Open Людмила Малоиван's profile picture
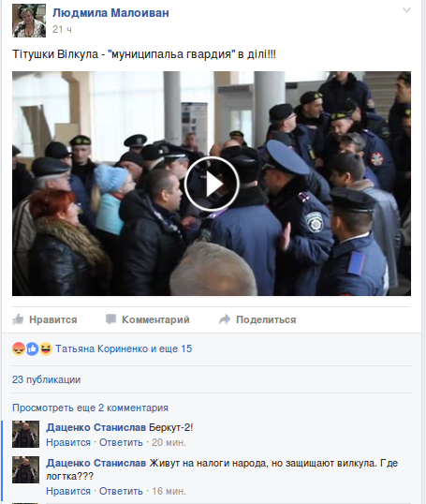This screenshot has width=426, height=504. pyautogui.click(x=29, y=21)
